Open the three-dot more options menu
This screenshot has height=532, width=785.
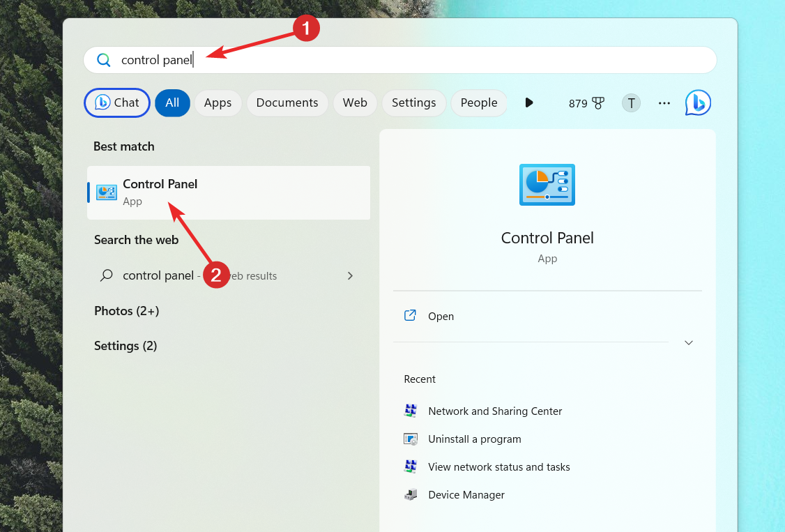pos(664,103)
